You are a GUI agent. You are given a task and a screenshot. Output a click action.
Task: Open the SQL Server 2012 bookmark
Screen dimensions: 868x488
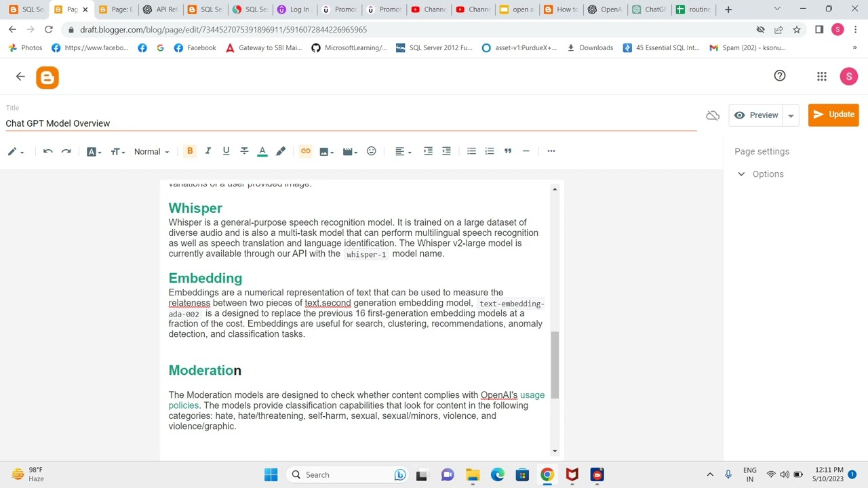point(435,48)
